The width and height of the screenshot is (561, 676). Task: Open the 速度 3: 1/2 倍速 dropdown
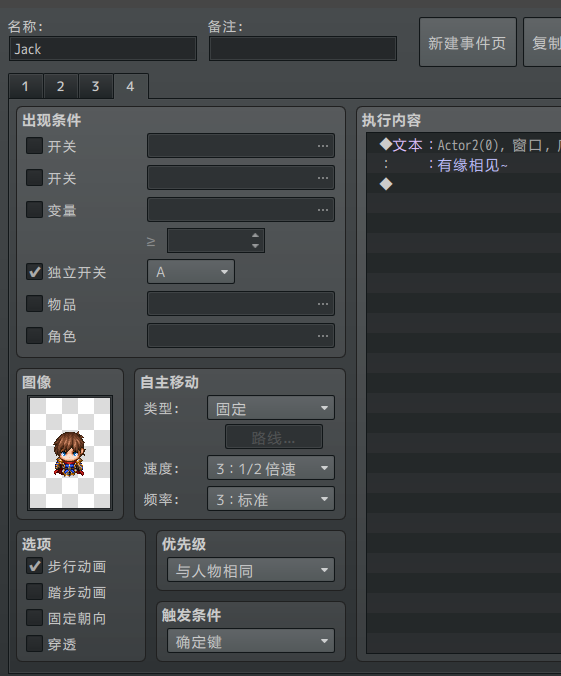[271, 468]
